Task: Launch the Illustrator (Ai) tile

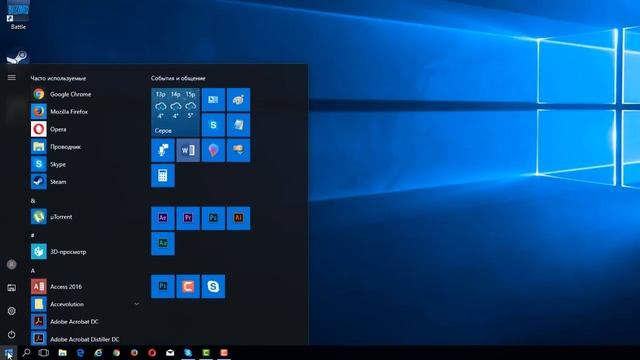Action: (x=238, y=218)
